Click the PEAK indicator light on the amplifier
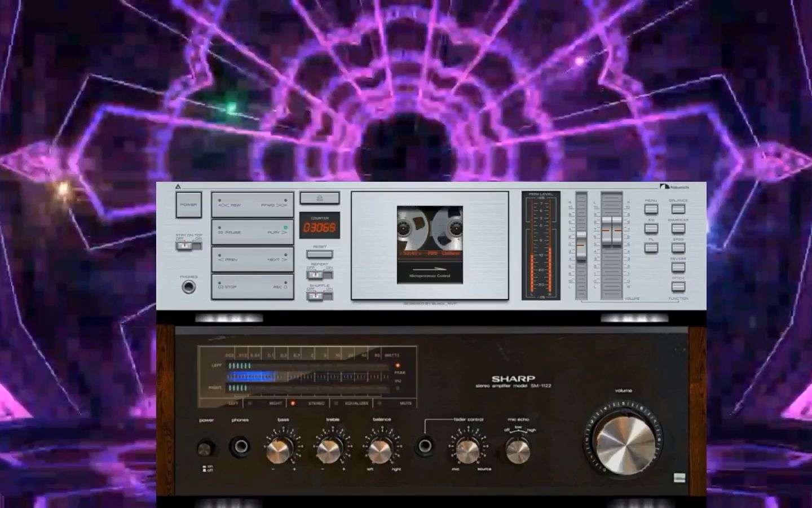 pos(398,366)
